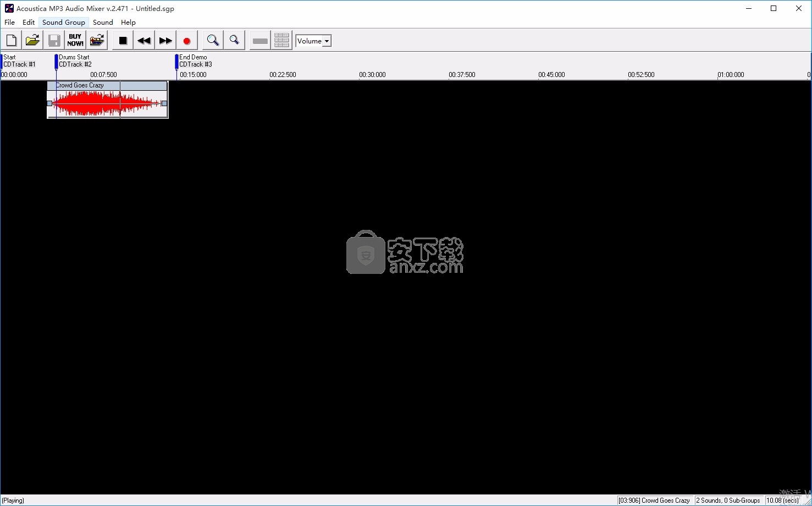Screen dimensions: 812x506
Task: Rewind with the double left arrow button
Action: tap(144, 41)
